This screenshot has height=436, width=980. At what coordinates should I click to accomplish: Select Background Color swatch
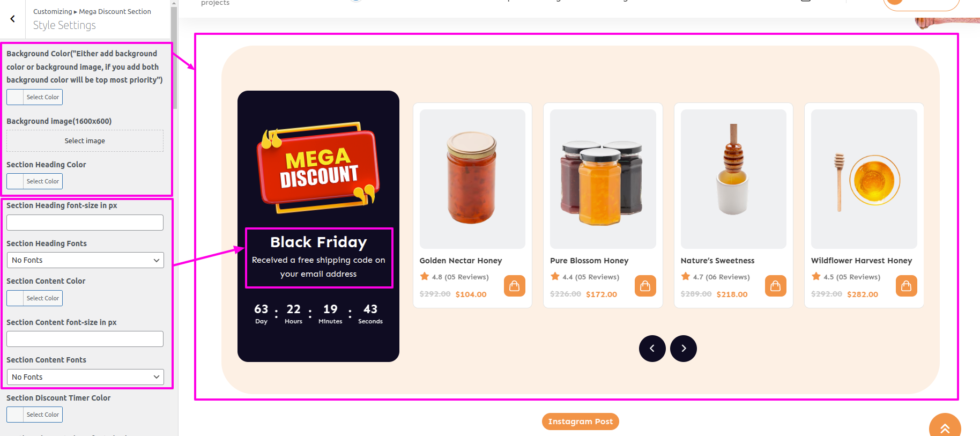[x=35, y=97]
